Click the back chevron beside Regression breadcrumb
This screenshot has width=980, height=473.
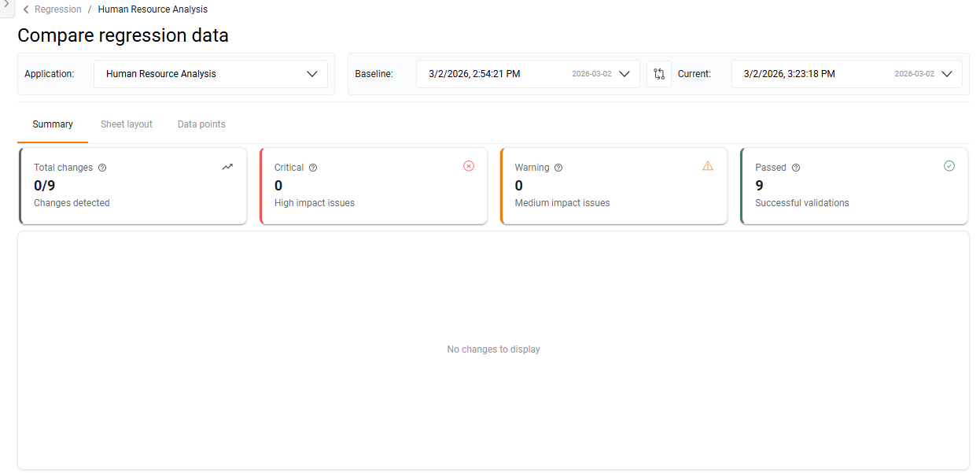coord(24,9)
